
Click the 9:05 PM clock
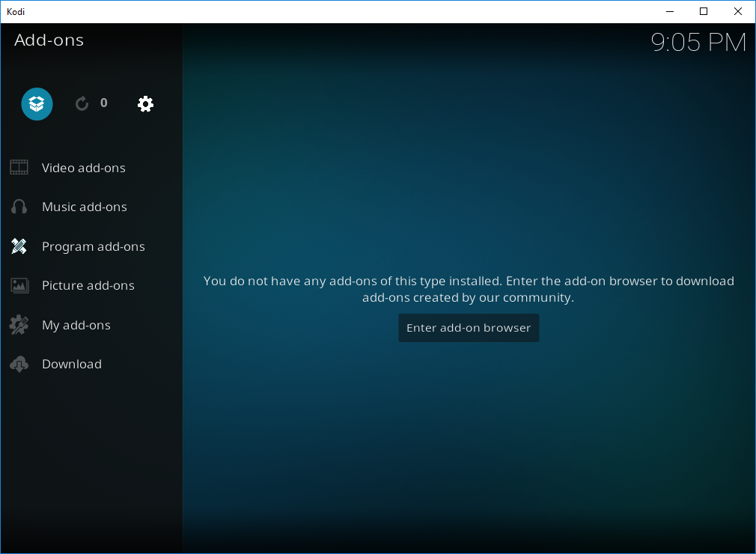click(x=698, y=43)
